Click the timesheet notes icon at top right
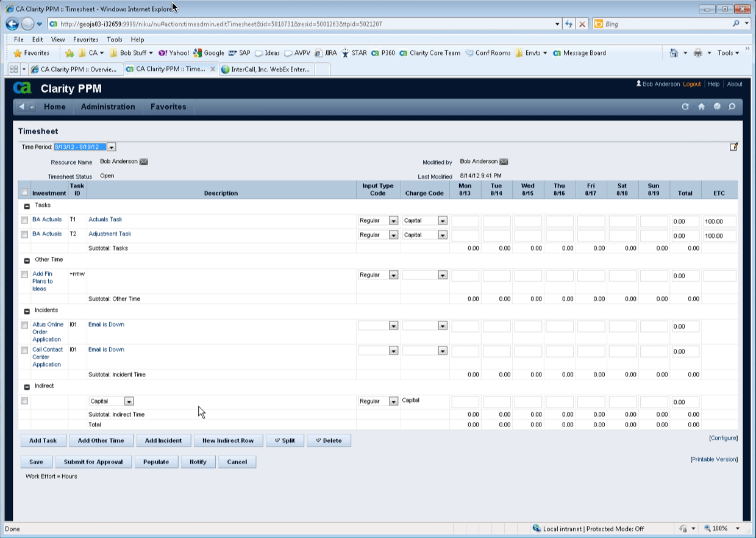This screenshot has height=538, width=756. coord(733,146)
